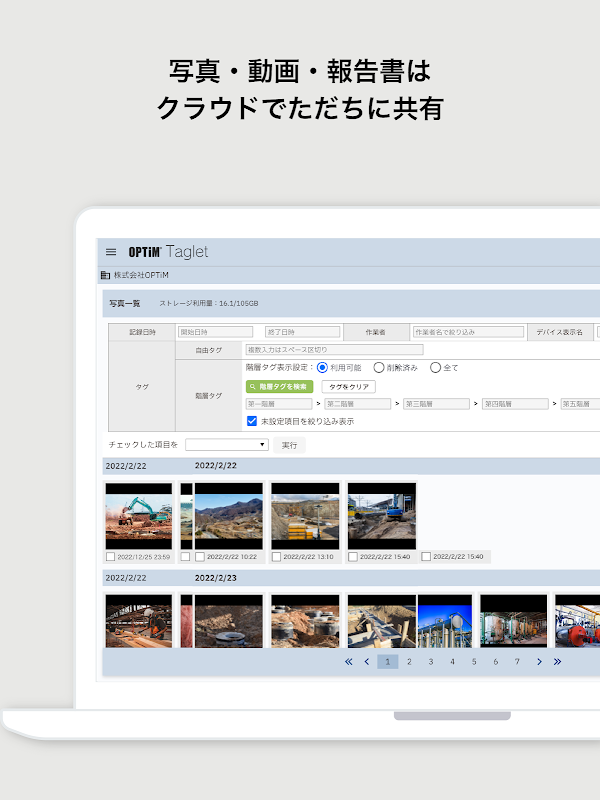Click the タグをクリア button

[348, 386]
